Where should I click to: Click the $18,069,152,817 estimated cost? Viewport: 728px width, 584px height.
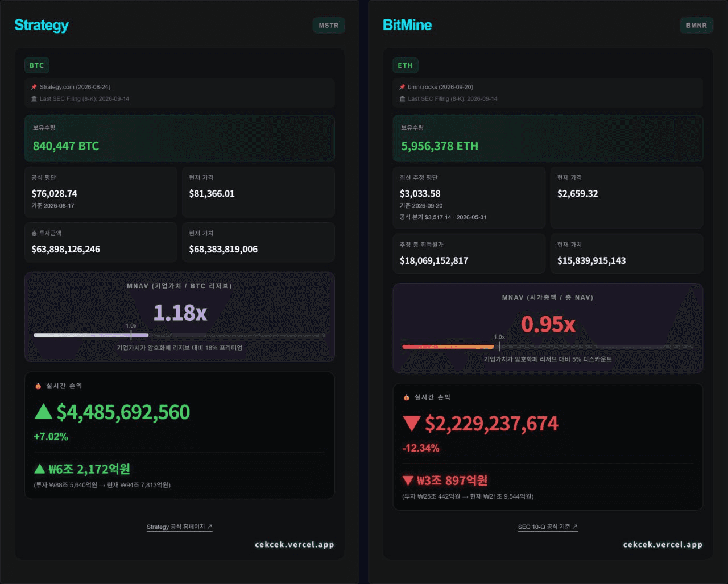434,261
